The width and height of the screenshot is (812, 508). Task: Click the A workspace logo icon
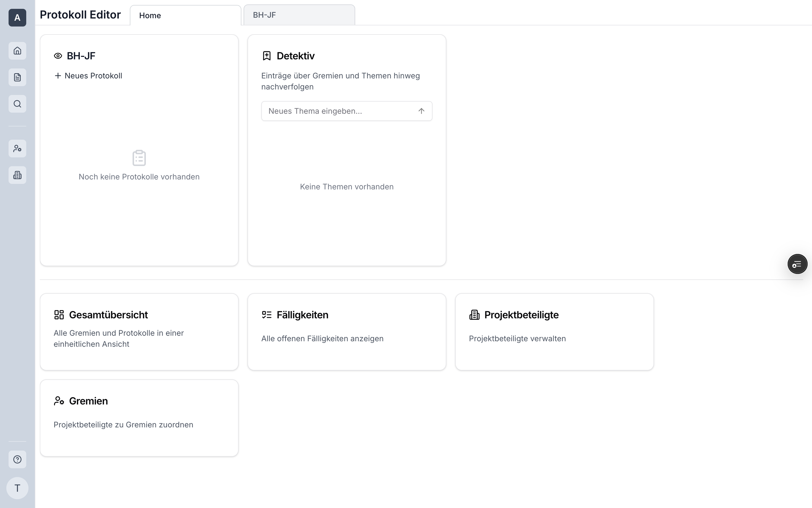[x=17, y=17]
